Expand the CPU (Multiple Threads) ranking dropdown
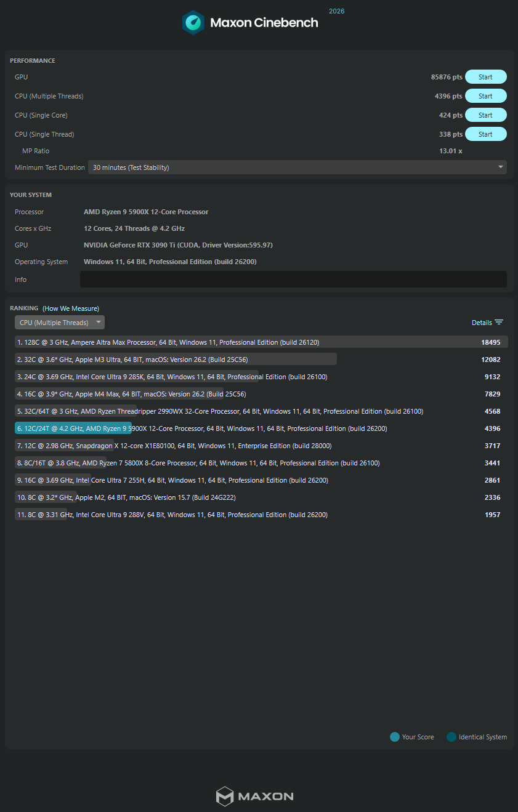Screen dimensions: 518x812 [60, 323]
